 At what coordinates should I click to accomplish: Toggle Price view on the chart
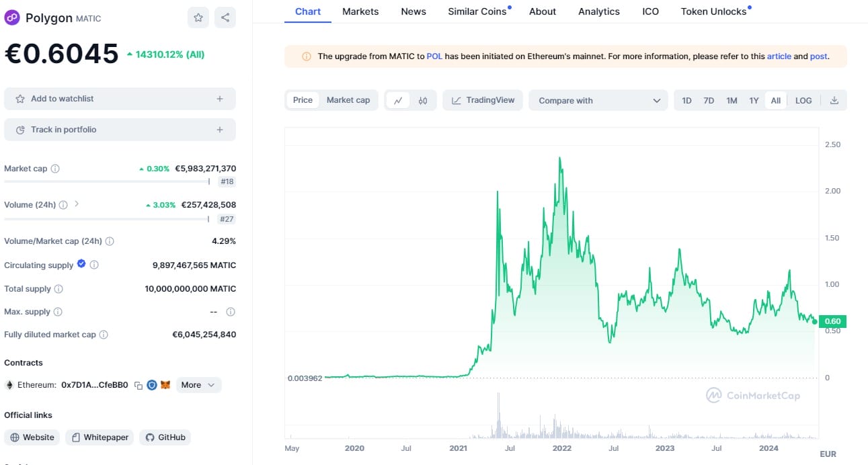tap(302, 99)
